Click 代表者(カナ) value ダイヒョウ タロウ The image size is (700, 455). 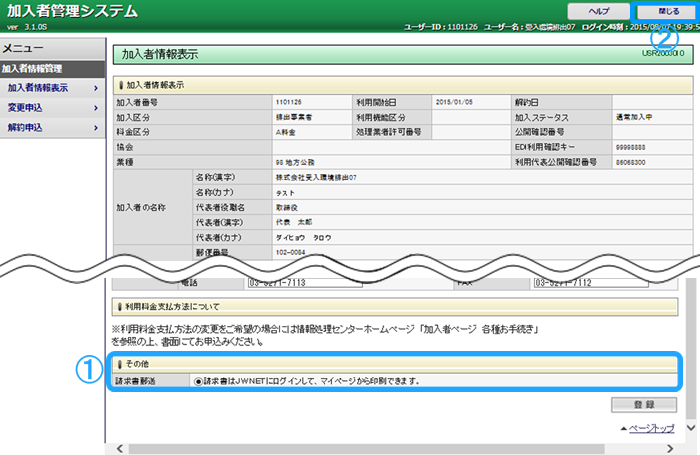(x=303, y=238)
